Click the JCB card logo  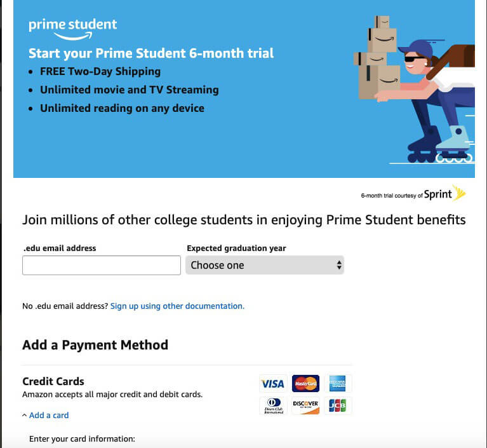338,405
